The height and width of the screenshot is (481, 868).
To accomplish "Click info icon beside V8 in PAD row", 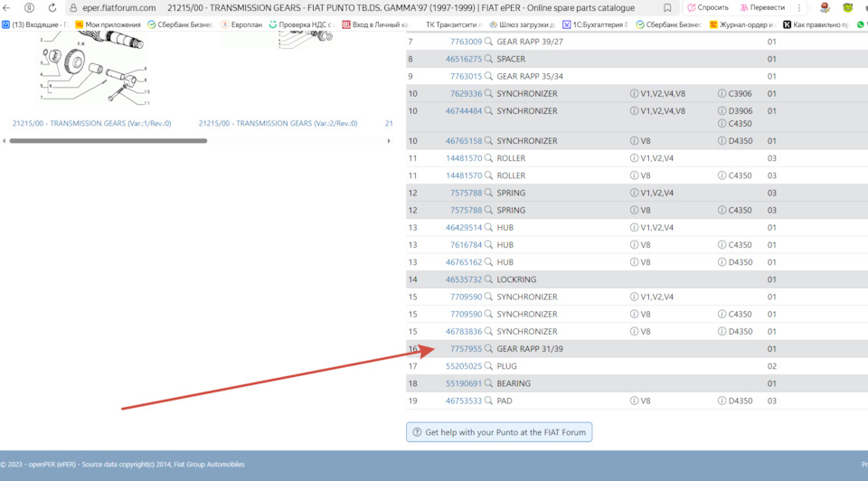I will tap(634, 401).
